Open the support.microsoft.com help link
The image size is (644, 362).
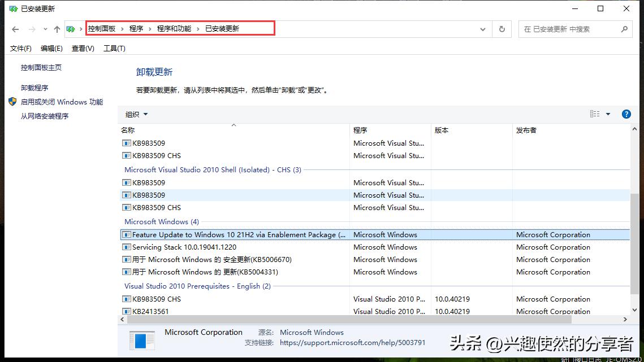point(352,342)
